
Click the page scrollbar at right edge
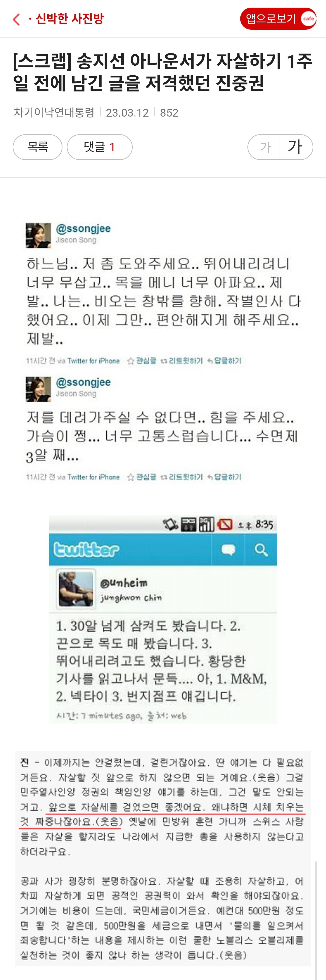tap(316, 921)
